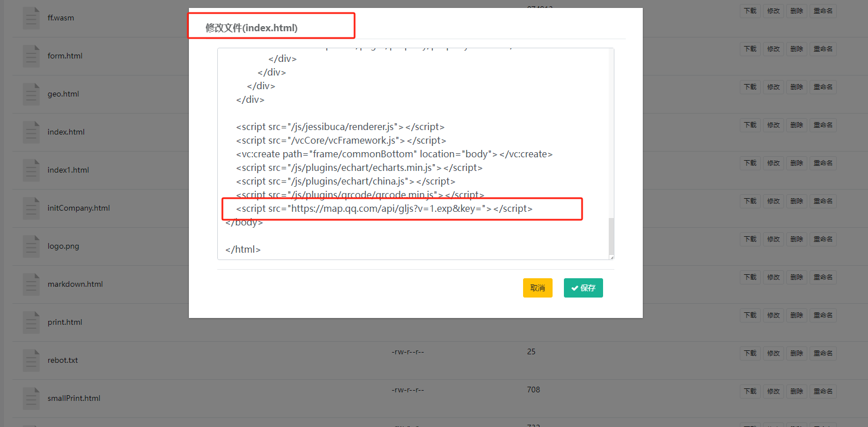Screen dimensions: 868x427
Task: Delete logo.png with 删除
Action: coord(797,239)
